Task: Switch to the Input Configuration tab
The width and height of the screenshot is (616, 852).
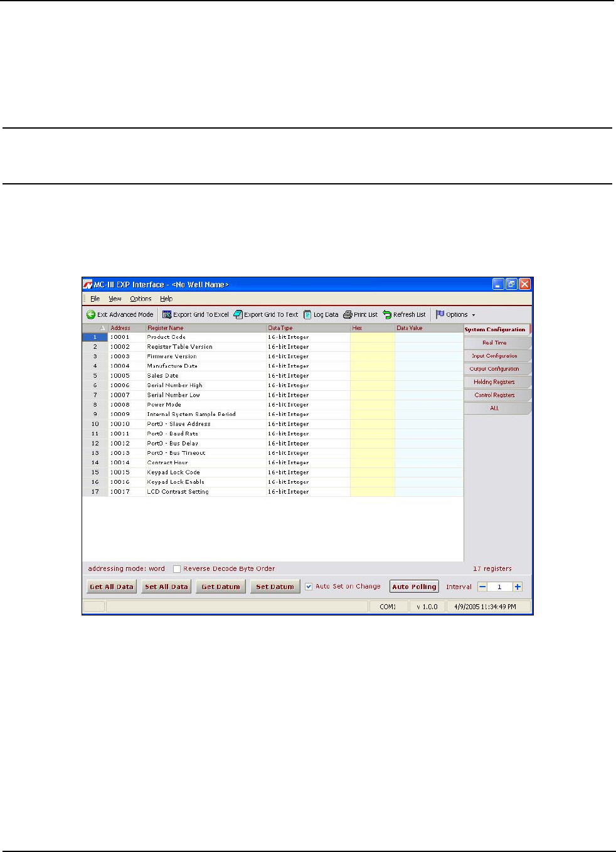Action: point(497,356)
